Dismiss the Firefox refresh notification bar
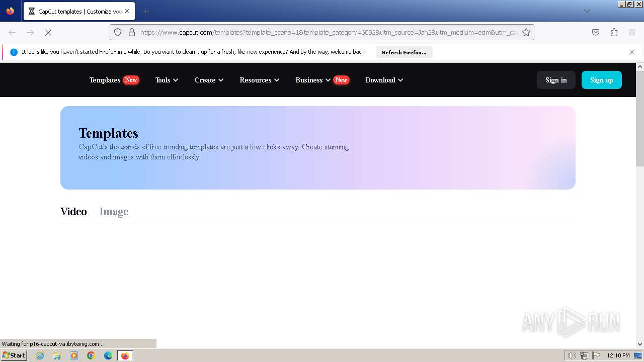644x362 pixels. pos(632,52)
